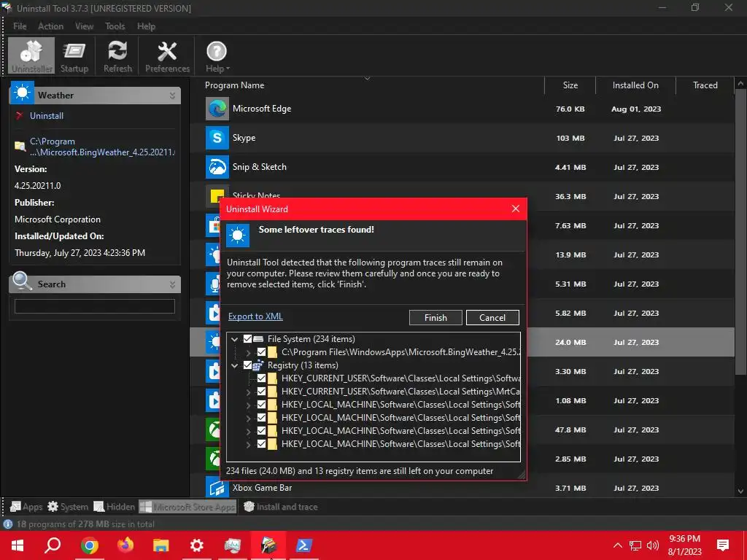Image resolution: width=747 pixels, height=560 pixels.
Task: Sort list by Installed On column
Action: 635,85
